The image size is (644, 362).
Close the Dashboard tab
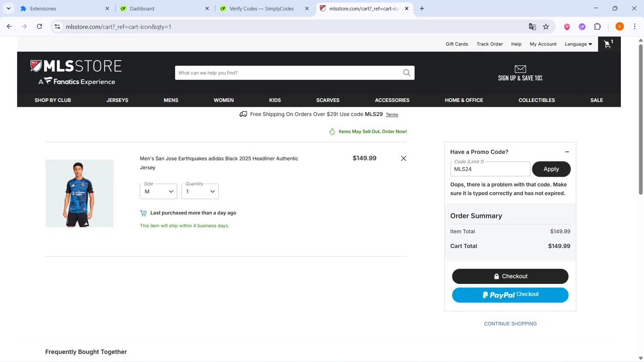[207, 9]
